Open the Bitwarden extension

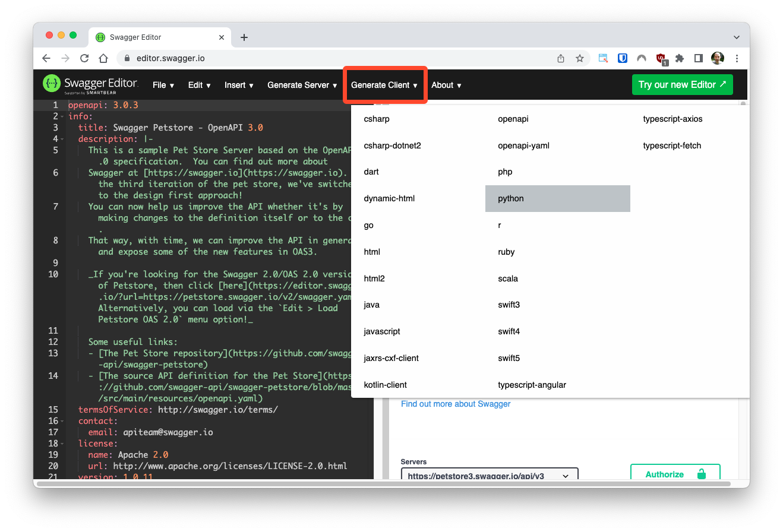tap(622, 58)
